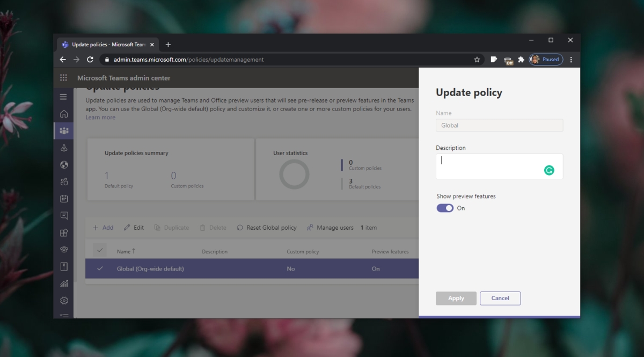644x357 pixels.
Task: Go back in browser history
Action: (x=63, y=60)
